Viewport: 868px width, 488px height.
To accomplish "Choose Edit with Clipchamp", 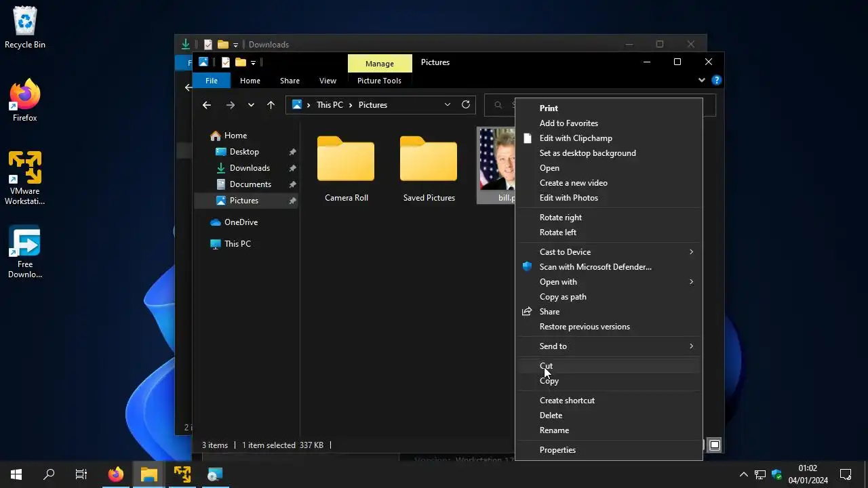I will tap(576, 138).
